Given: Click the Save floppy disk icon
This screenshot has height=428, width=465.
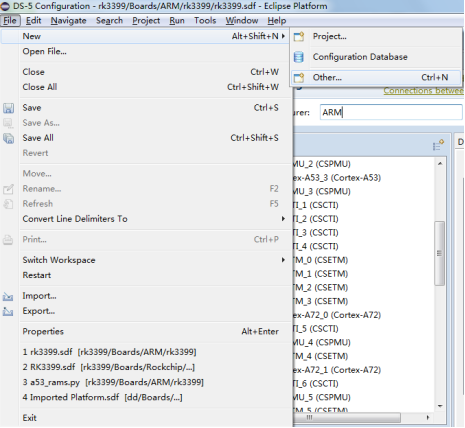Looking at the screenshot, I should click(x=8, y=108).
